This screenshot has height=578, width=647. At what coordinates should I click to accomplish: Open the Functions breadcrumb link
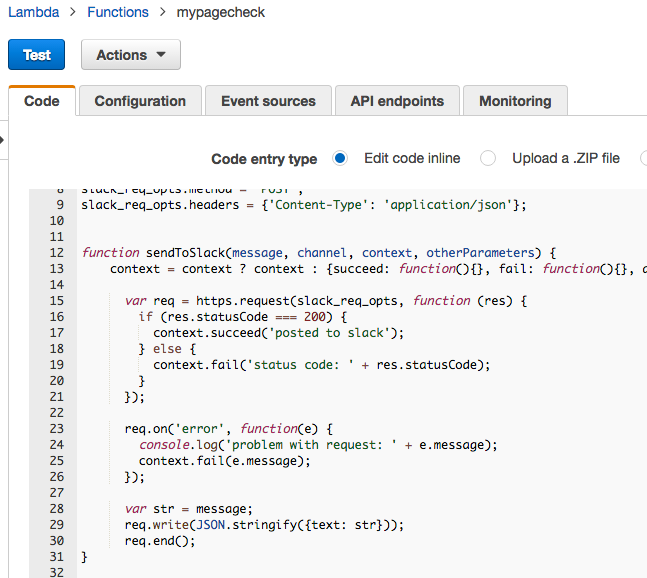click(x=118, y=12)
